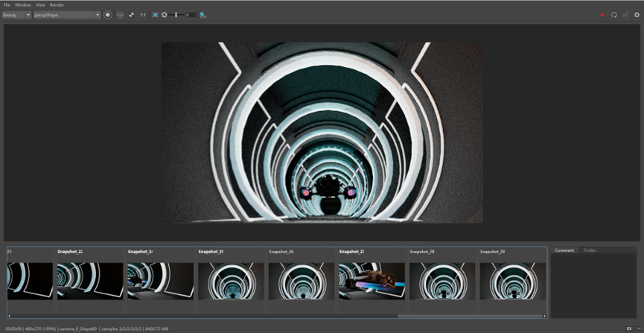The image size is (644, 333).
Task: Click the exposure aperture icon
Action: click(165, 15)
